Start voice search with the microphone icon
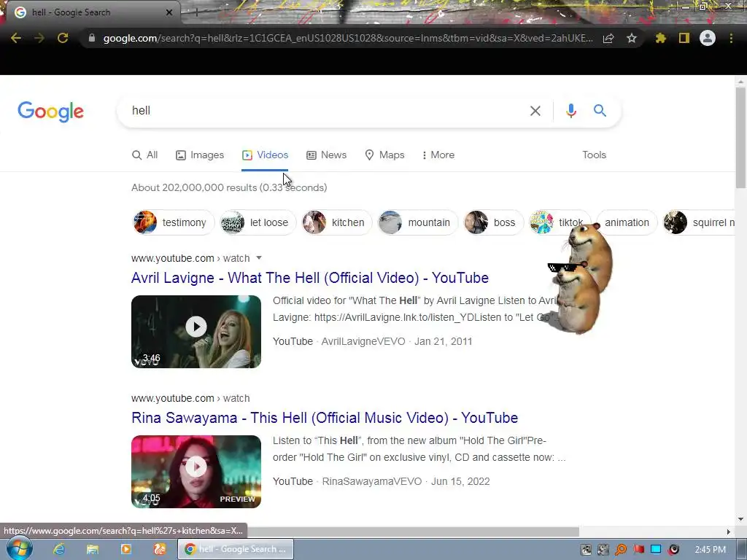The width and height of the screenshot is (747, 560). coord(570,111)
